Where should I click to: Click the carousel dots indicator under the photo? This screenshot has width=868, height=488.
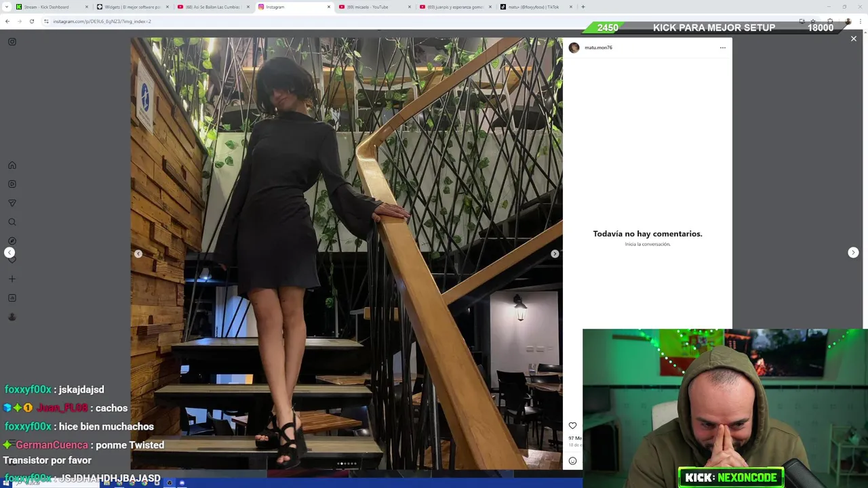(347, 464)
